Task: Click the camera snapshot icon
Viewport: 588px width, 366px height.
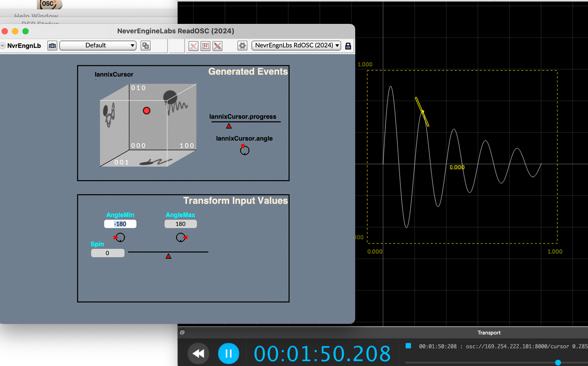Action: (x=52, y=46)
